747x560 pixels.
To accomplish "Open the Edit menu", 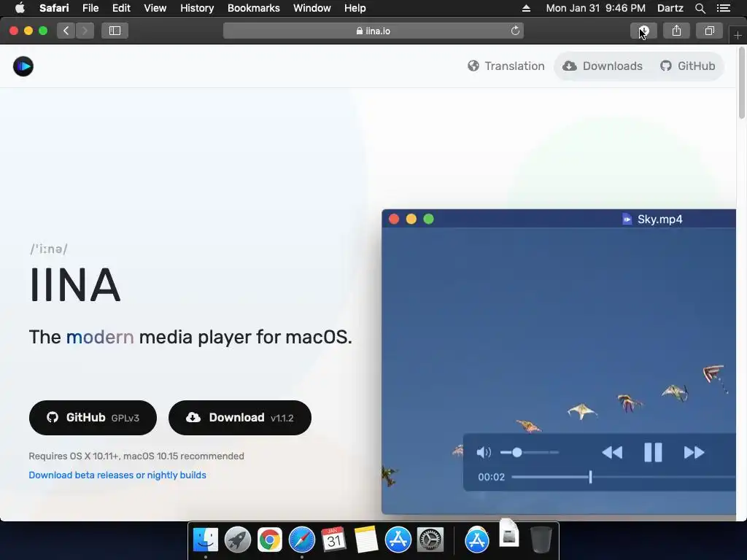I will click(x=121, y=8).
